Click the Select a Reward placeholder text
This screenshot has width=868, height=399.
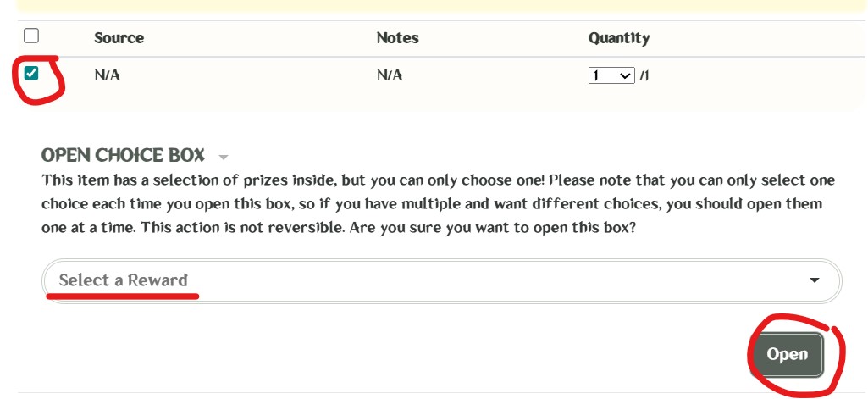[x=124, y=280]
